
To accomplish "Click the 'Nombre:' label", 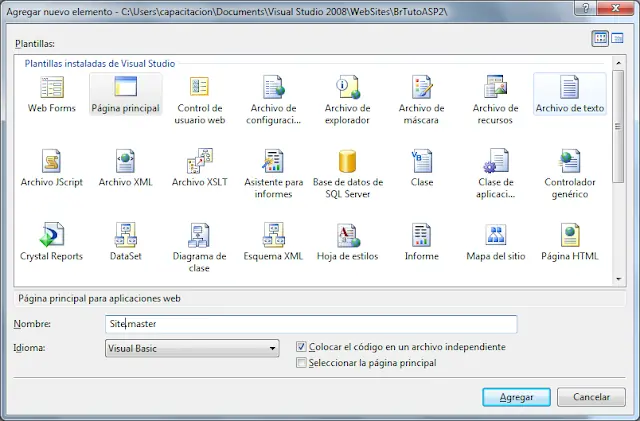I will [x=32, y=324].
